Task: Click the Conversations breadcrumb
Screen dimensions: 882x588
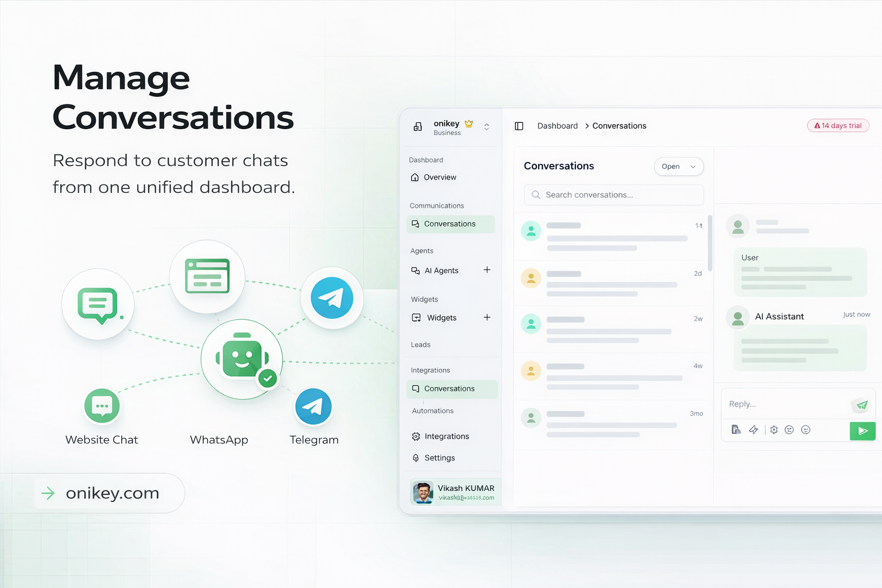Action: (619, 126)
